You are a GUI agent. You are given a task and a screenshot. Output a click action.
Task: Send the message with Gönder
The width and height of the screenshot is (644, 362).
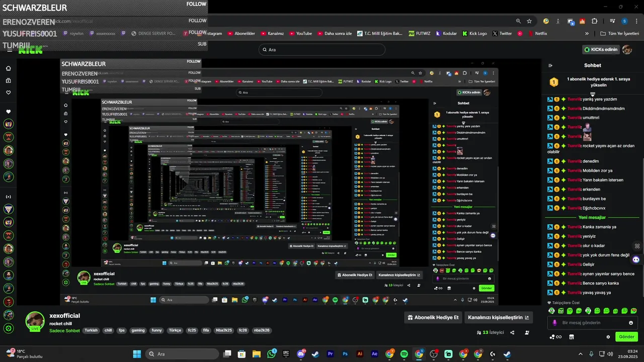point(626,337)
